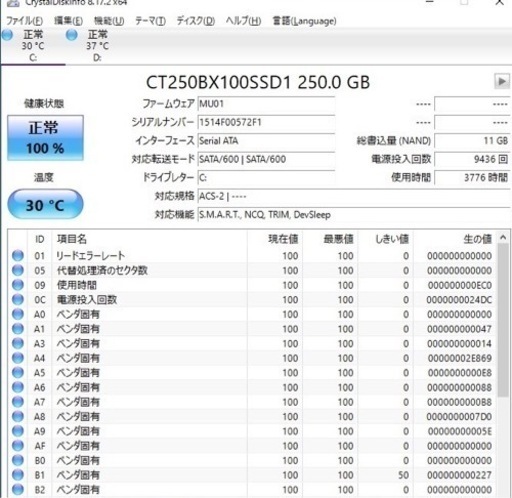
Task: Open the ディスク(D) menu
Action: pos(196,21)
